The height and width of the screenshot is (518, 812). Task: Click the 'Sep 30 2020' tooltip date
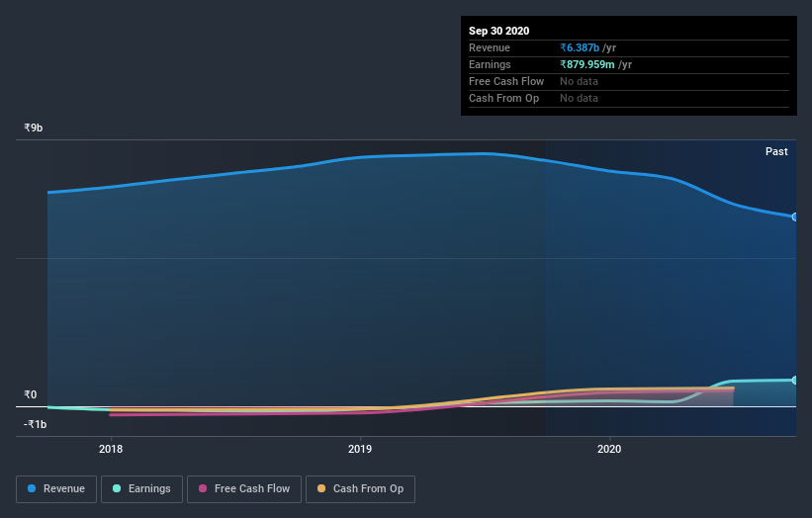[498, 31]
